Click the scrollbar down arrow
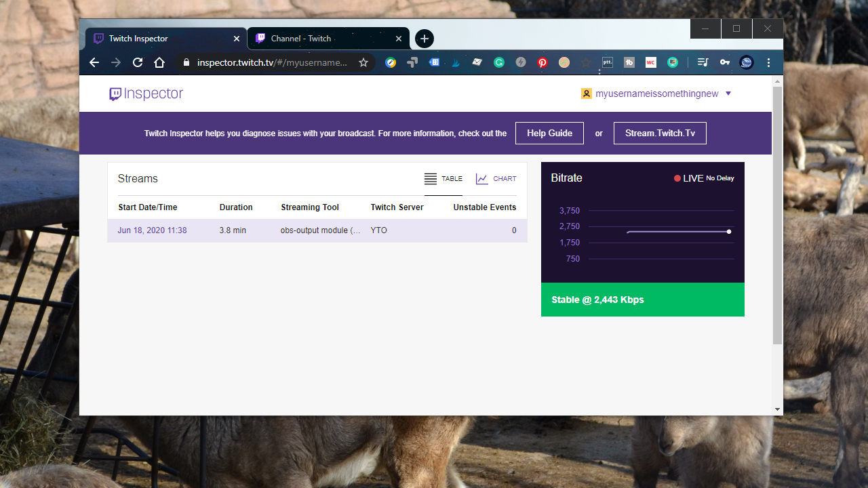 (x=777, y=409)
